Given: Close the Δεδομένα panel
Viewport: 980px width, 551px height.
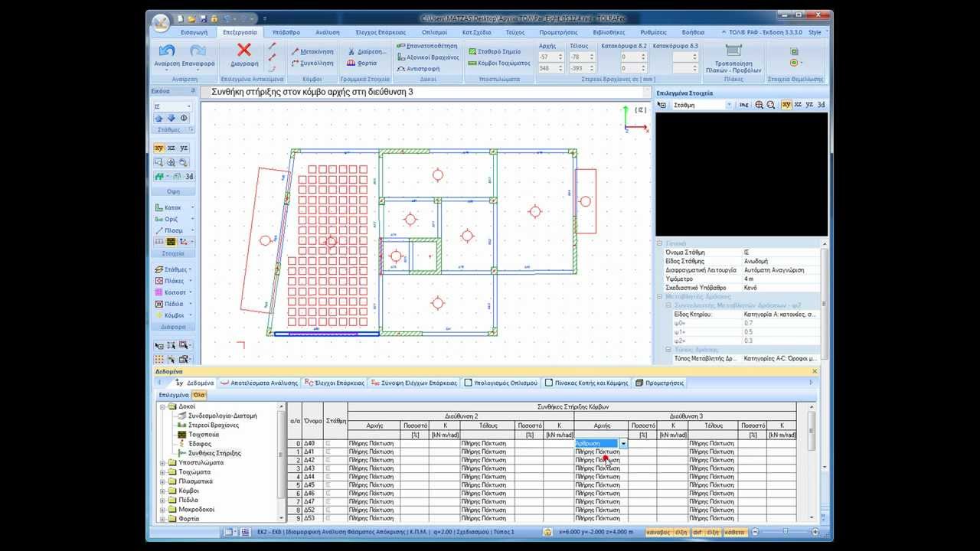Looking at the screenshot, I should (815, 371).
